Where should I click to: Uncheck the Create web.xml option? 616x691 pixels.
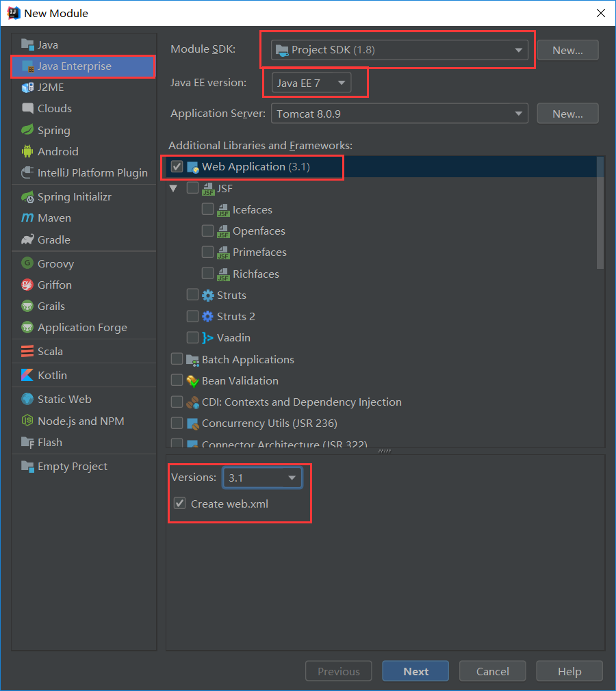(179, 503)
